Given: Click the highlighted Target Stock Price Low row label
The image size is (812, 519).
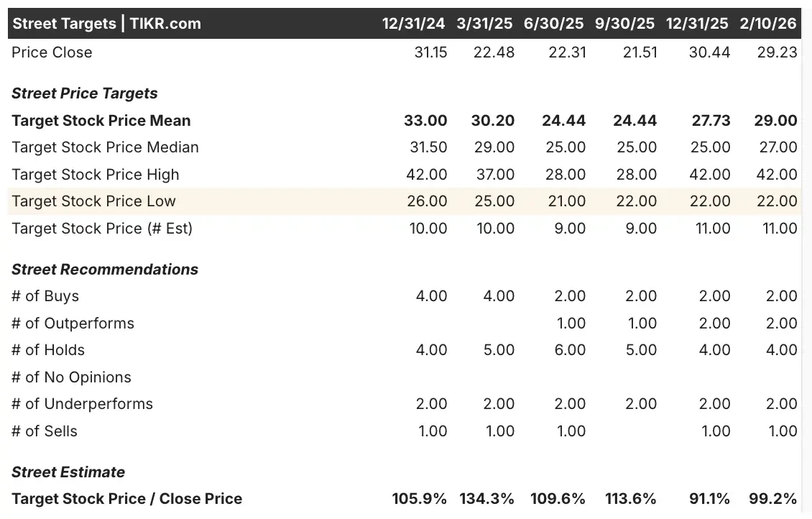Looking at the screenshot, I should (93, 201).
